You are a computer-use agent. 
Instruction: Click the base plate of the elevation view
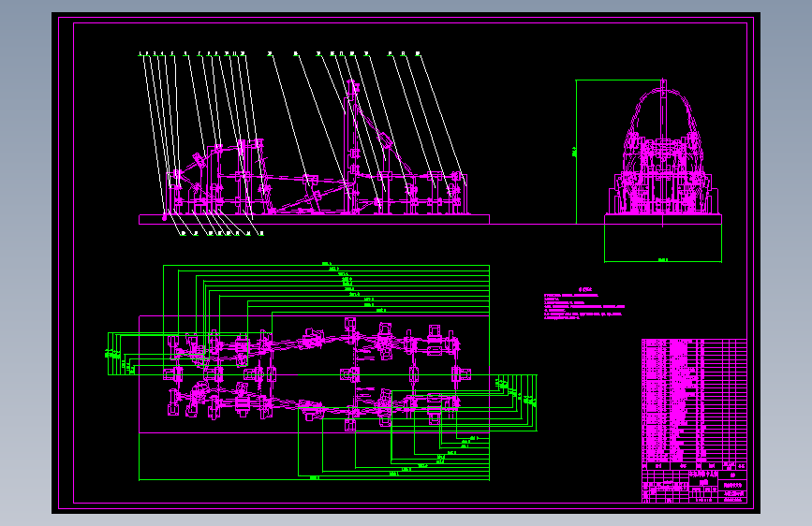click(x=314, y=220)
